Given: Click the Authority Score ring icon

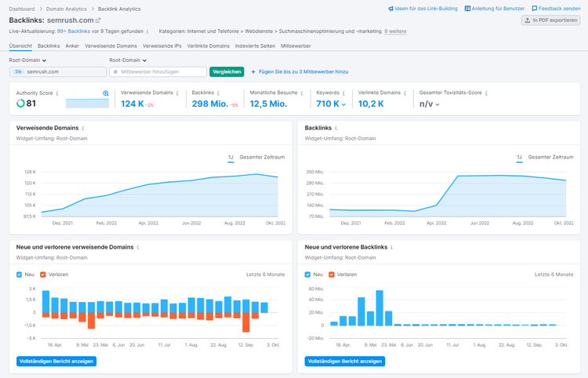Looking at the screenshot, I should point(20,103).
